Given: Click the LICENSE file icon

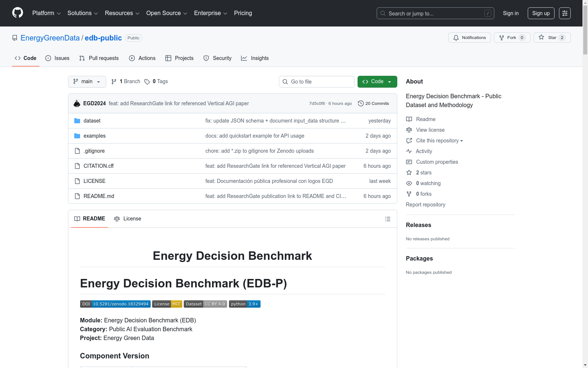Looking at the screenshot, I should point(77,181).
